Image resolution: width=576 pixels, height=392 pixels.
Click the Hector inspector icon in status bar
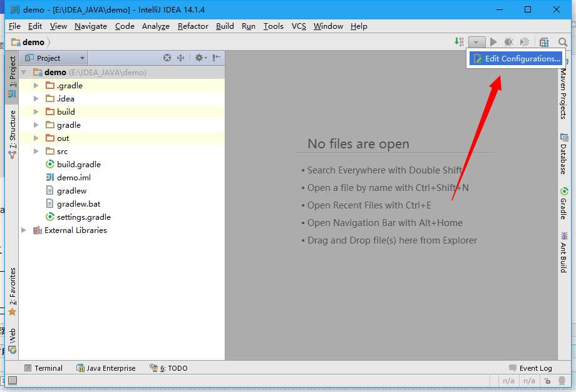562,381
